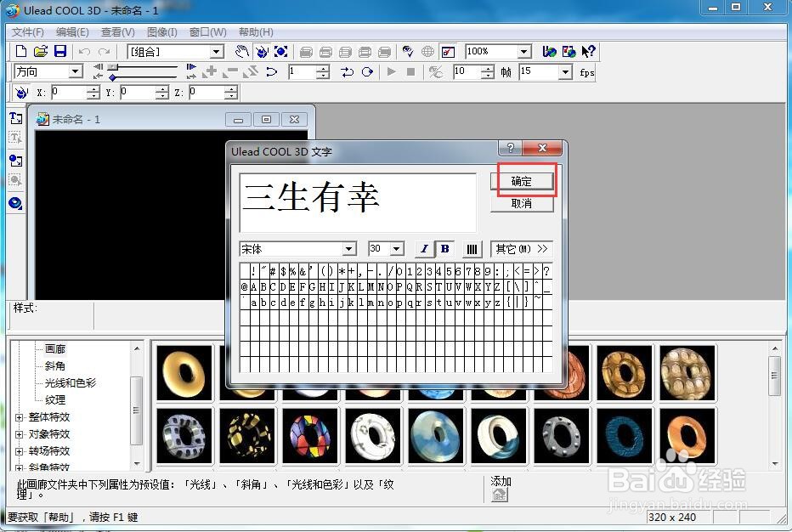Expand the 整体特效 tree node

20,418
